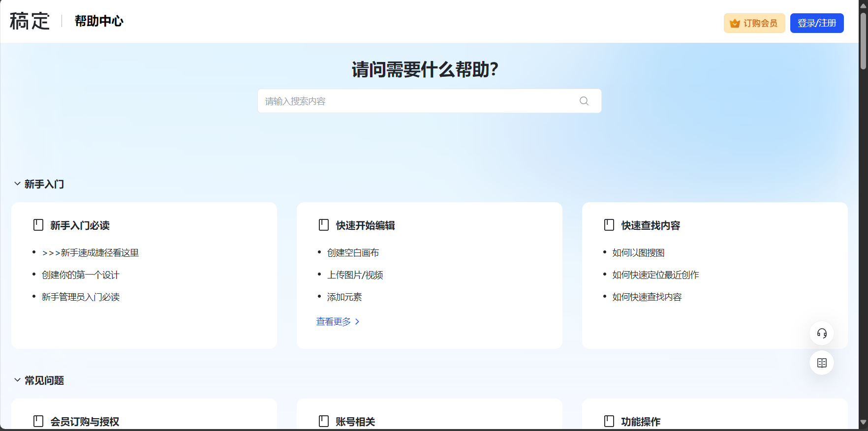
Task: Collapse the 常见问题 section chevron
Action: pos(17,380)
